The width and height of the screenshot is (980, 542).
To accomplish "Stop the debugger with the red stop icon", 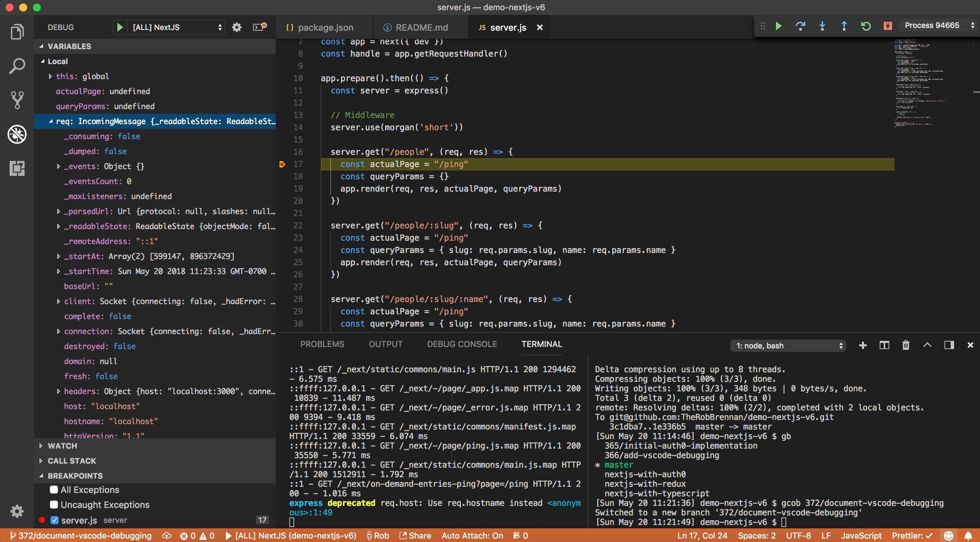I will click(x=888, y=26).
